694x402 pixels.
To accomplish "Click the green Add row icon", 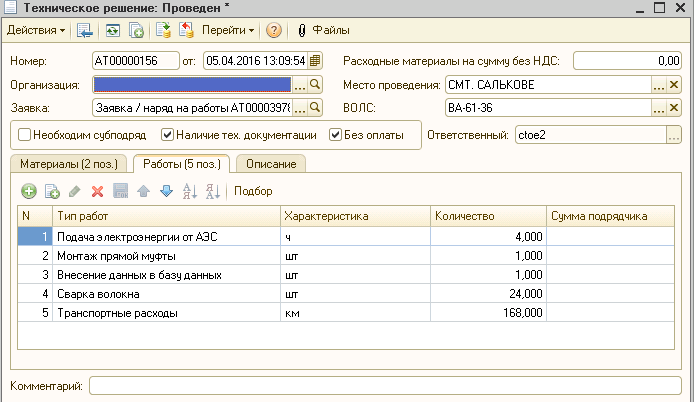I will click(28, 191).
